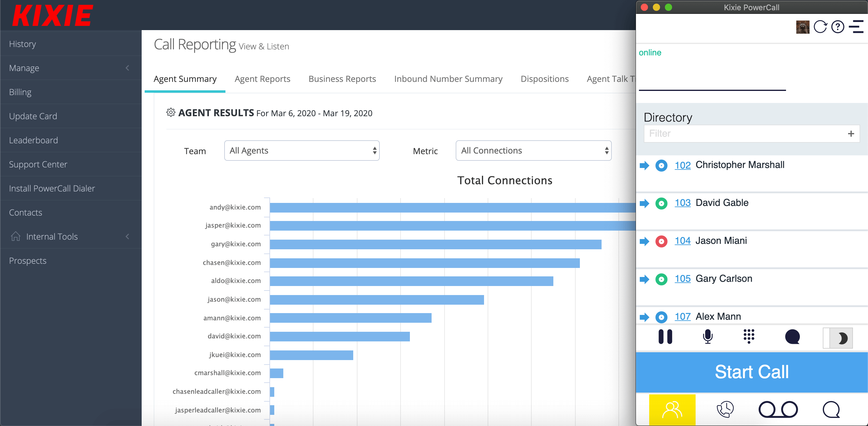Switch to Business Reports tab
The image size is (868, 426).
(342, 79)
